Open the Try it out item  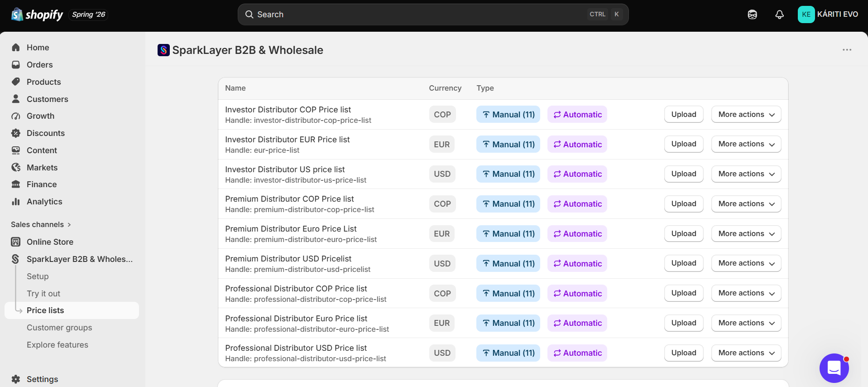click(43, 294)
